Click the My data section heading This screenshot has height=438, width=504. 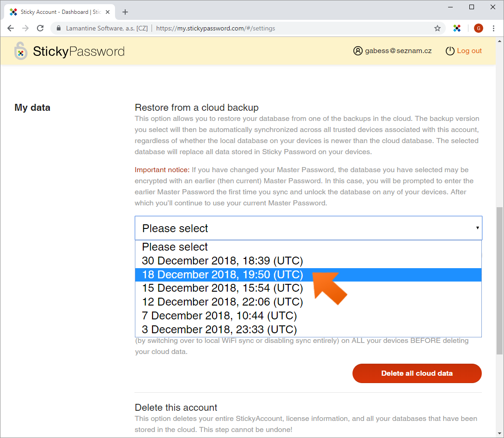(32, 108)
